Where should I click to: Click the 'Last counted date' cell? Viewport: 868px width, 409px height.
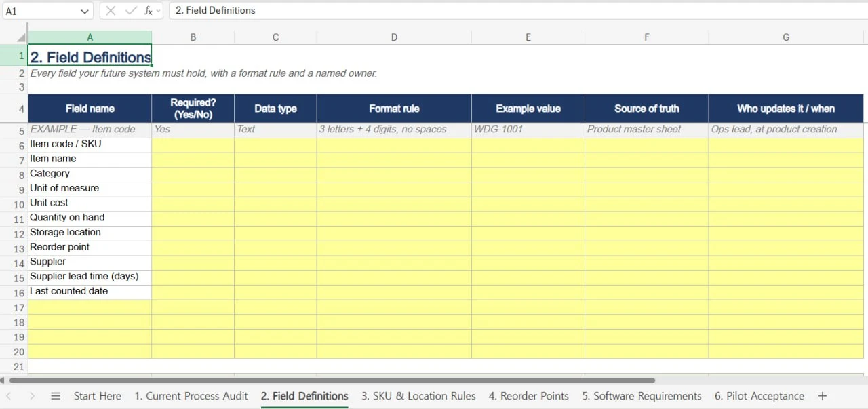tap(90, 292)
